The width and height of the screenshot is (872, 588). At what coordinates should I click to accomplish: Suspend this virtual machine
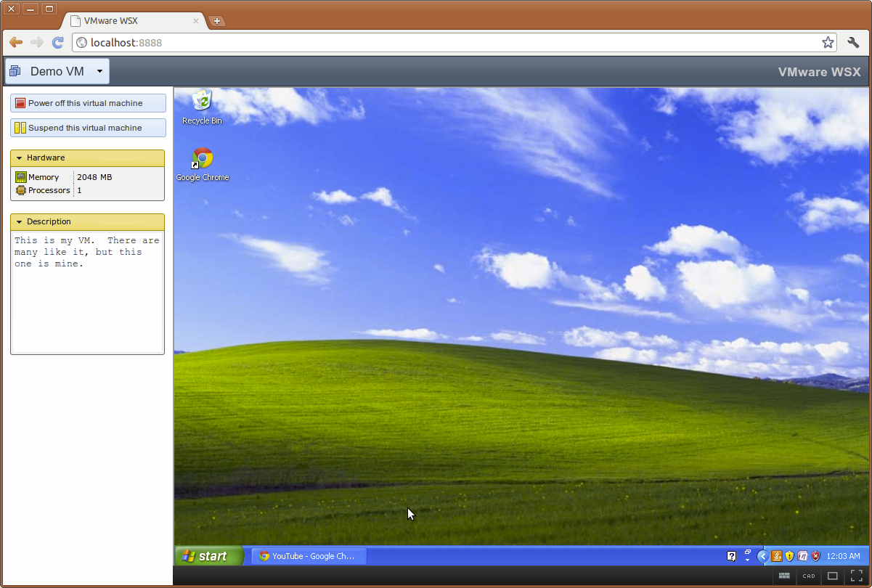pos(88,128)
